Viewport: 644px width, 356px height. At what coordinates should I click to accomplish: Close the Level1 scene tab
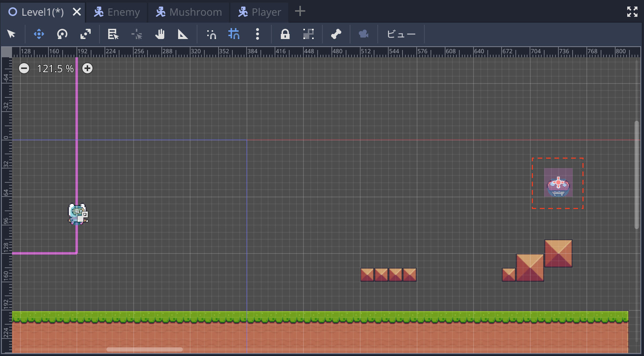click(76, 12)
